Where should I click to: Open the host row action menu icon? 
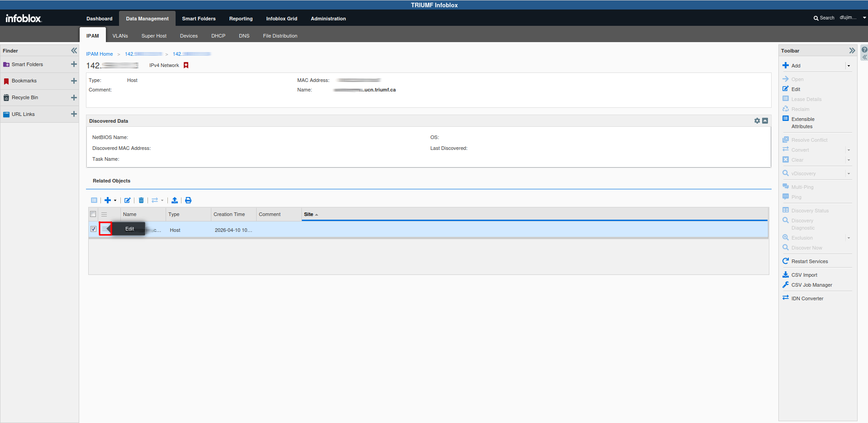click(x=105, y=229)
